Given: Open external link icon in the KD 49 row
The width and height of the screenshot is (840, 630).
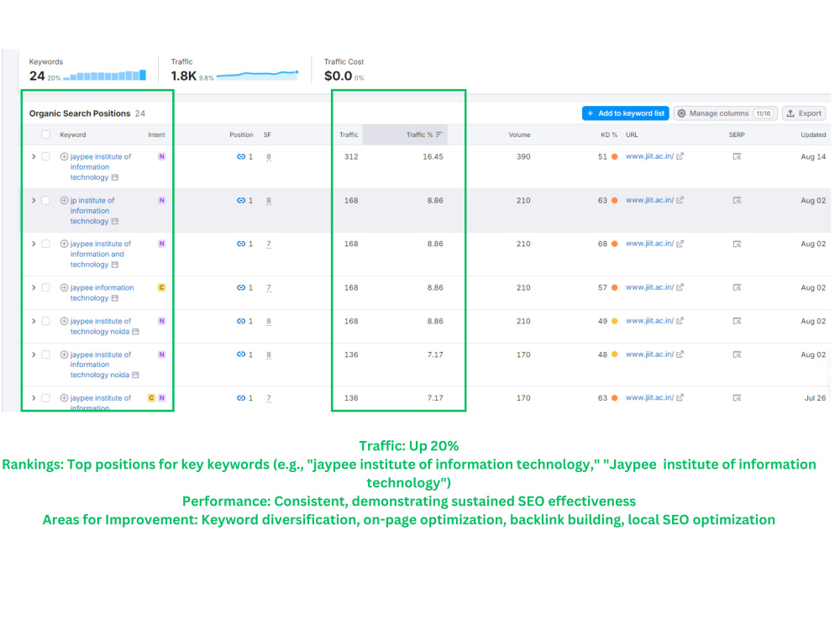Looking at the screenshot, I should click(x=680, y=321).
